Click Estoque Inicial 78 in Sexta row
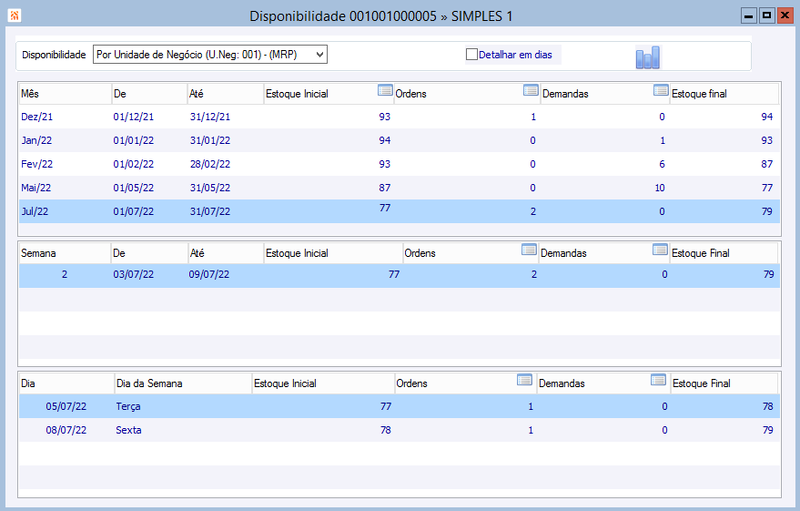800x511 pixels. [x=386, y=430]
